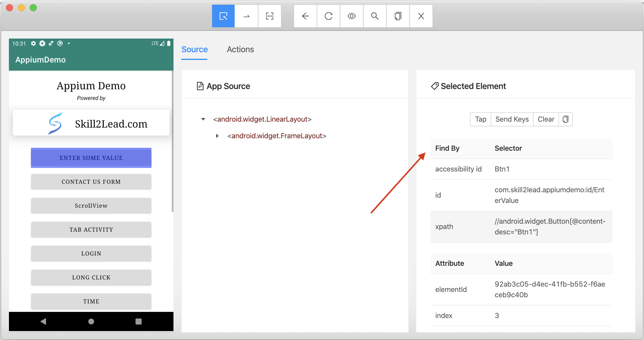
Task: Select android.widget.FrameLayout tree entry
Action: [x=277, y=136]
